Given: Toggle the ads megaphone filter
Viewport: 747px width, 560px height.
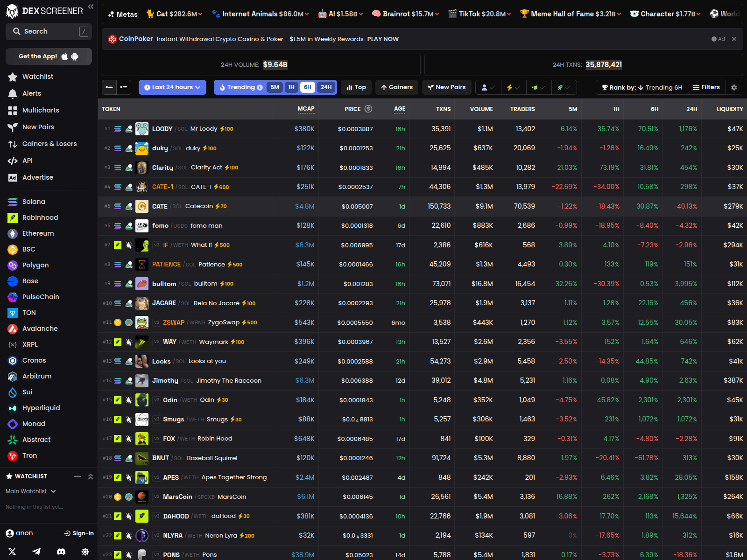Looking at the screenshot, I should pos(538,87).
